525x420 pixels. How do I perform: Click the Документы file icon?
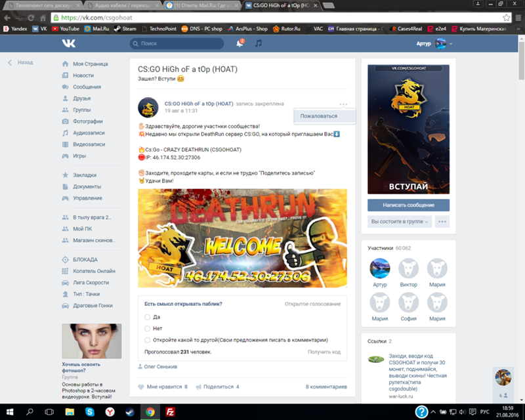coord(65,186)
